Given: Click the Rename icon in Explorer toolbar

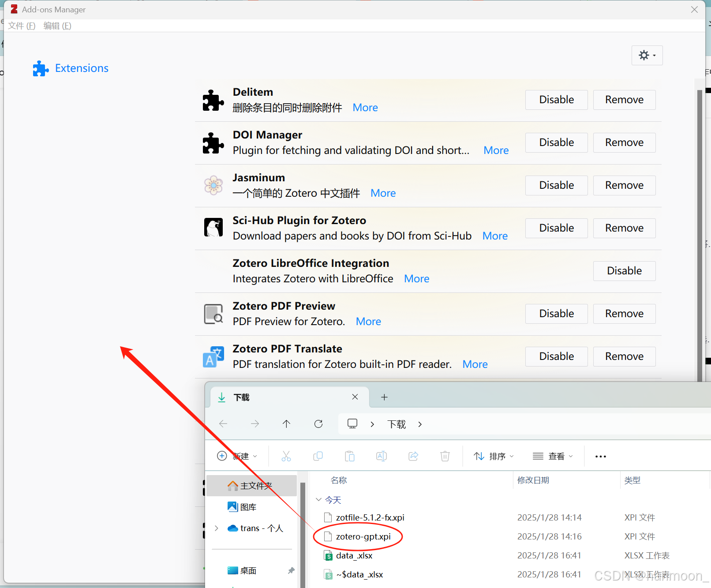Looking at the screenshot, I should 382,456.
